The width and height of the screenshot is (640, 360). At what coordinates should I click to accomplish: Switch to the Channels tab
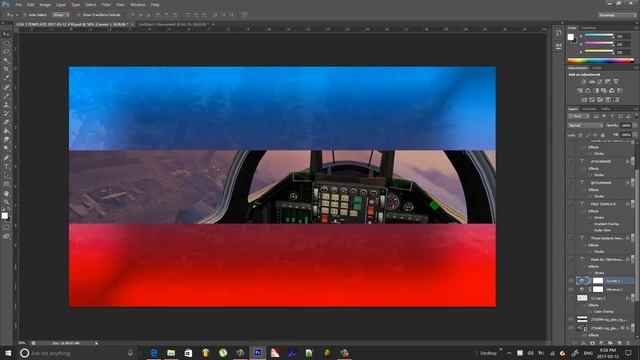(x=589, y=109)
